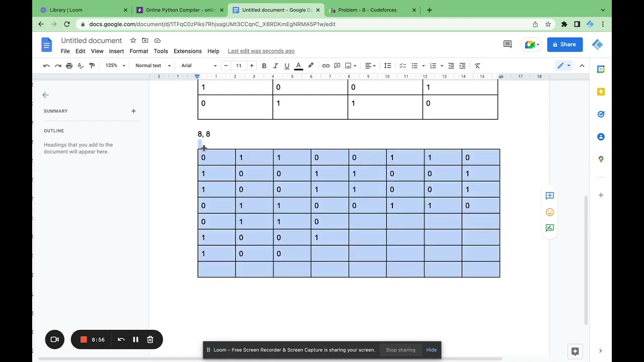Add a comment via toolbar icon
This screenshot has height=362, width=644.
[337, 66]
